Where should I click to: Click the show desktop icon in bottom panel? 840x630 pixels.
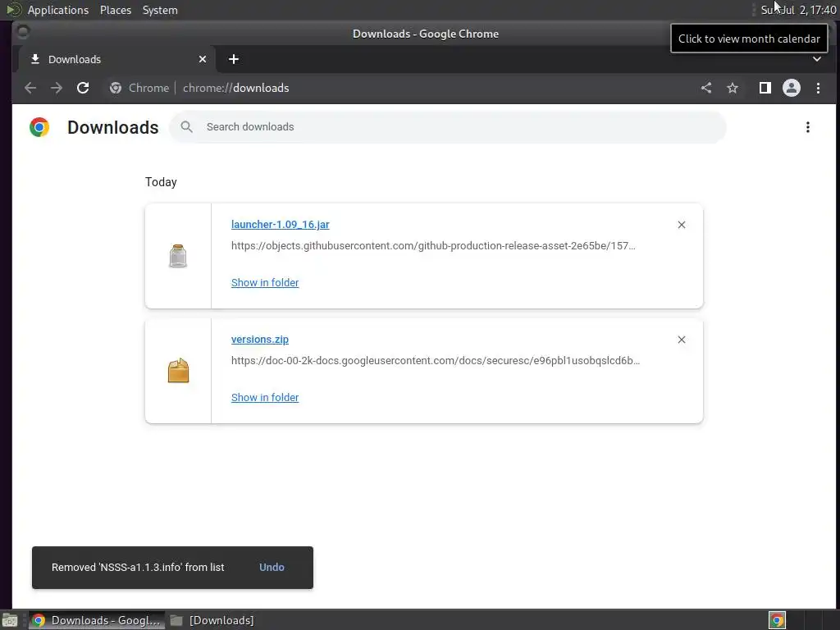[10, 620]
